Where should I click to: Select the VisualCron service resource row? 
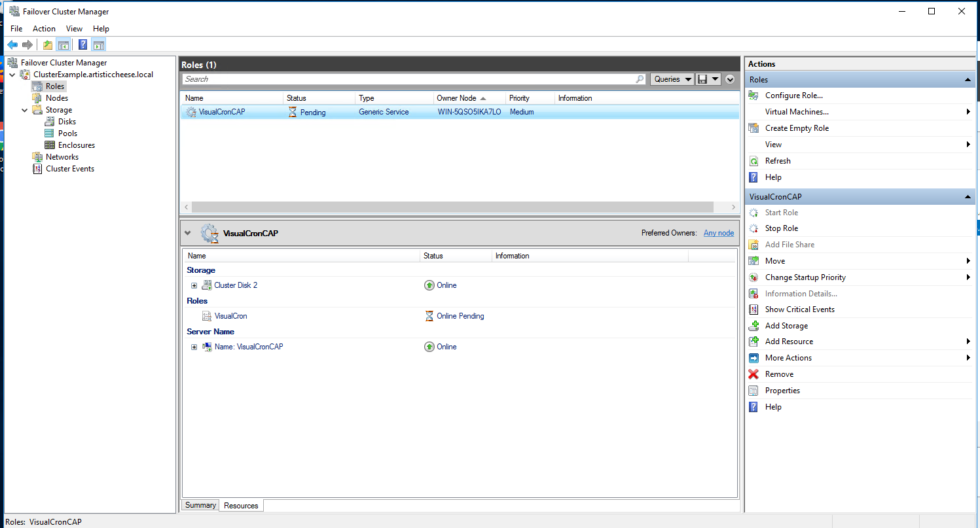(x=458, y=316)
